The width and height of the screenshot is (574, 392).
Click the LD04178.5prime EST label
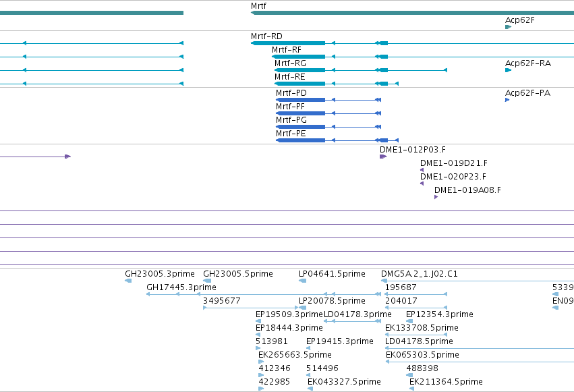(x=419, y=341)
